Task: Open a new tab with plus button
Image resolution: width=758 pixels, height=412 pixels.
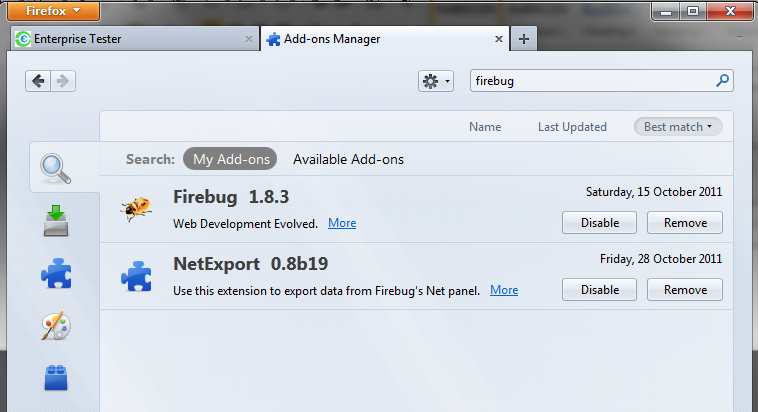Action: pos(524,39)
